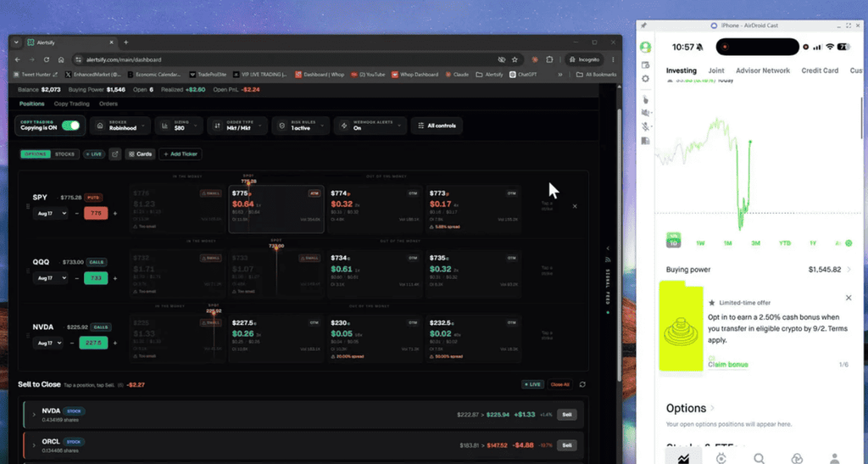Viewport: 868px width, 464px height.
Task: Expand the NVDA stock position row
Action: pyautogui.click(x=34, y=415)
